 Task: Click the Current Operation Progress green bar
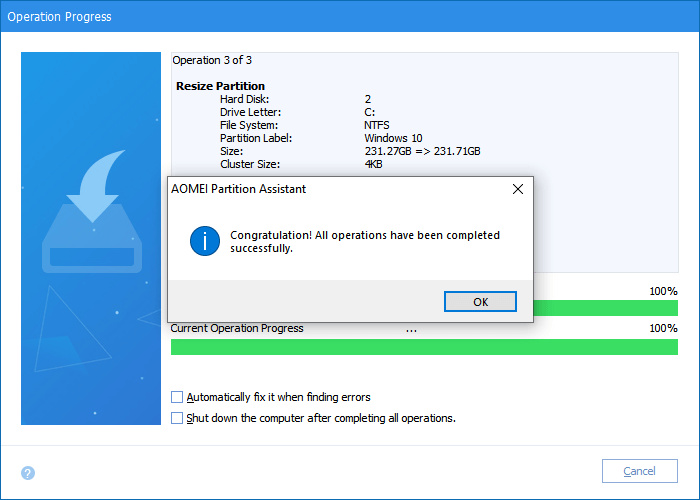pyautogui.click(x=424, y=347)
